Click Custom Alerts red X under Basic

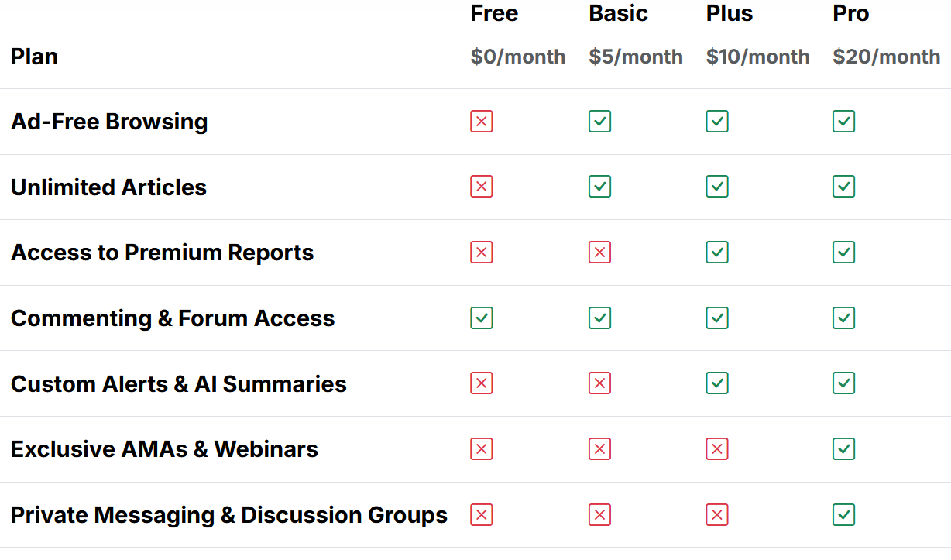click(599, 383)
